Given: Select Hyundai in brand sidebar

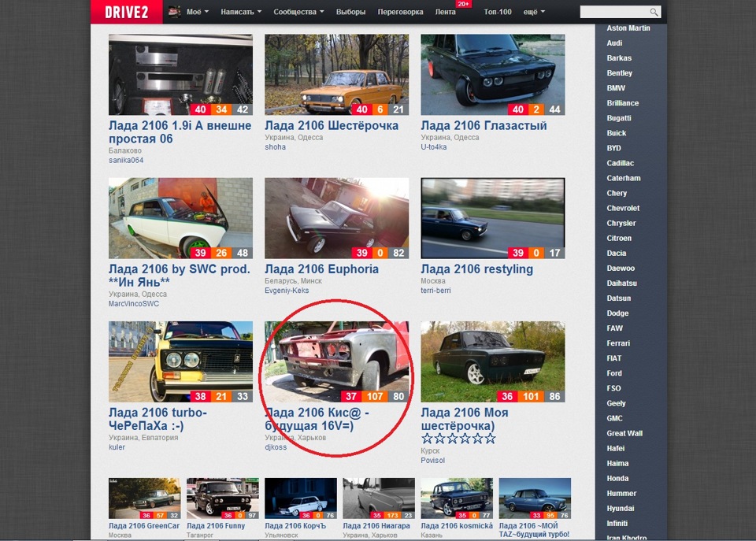Looking at the screenshot, I should (620, 508).
